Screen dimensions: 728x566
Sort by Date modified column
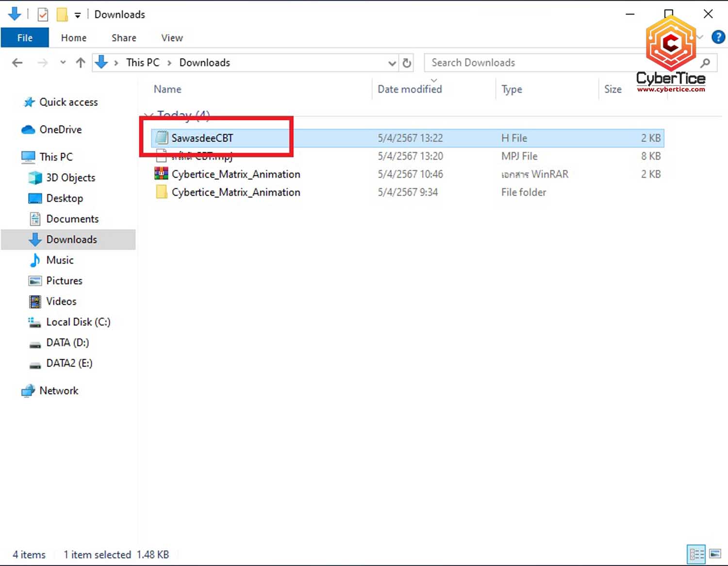pyautogui.click(x=410, y=89)
